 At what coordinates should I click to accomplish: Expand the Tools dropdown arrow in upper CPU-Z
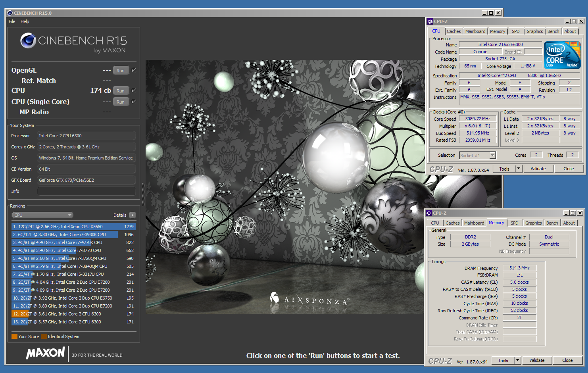tap(519, 169)
